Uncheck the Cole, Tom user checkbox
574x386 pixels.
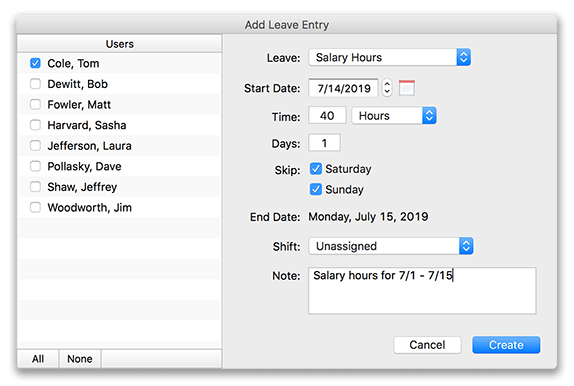click(x=35, y=63)
